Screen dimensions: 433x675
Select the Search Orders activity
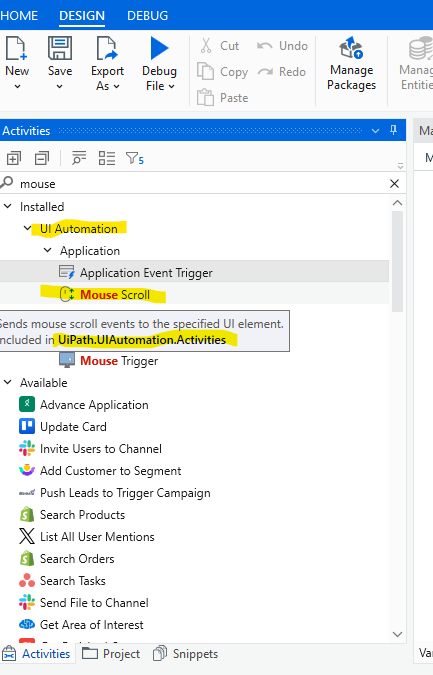point(77,558)
